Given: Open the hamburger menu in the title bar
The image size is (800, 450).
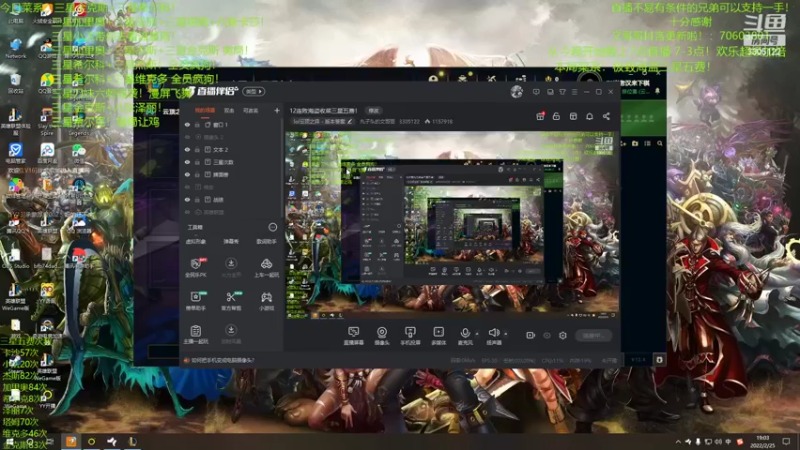Looking at the screenshot, I should (x=574, y=92).
